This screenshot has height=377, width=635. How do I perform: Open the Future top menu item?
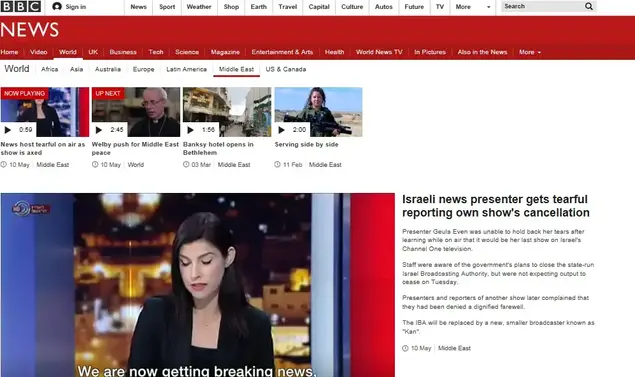pos(414,7)
